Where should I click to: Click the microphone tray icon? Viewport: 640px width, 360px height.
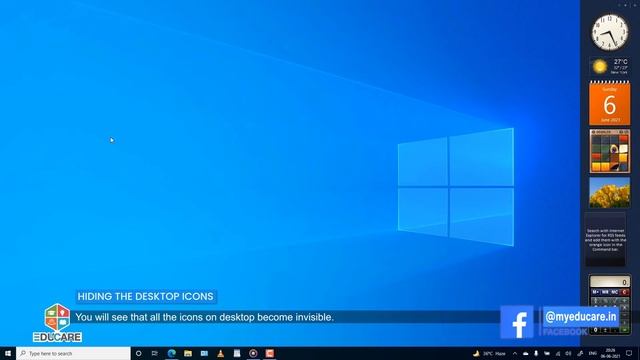pos(536,353)
